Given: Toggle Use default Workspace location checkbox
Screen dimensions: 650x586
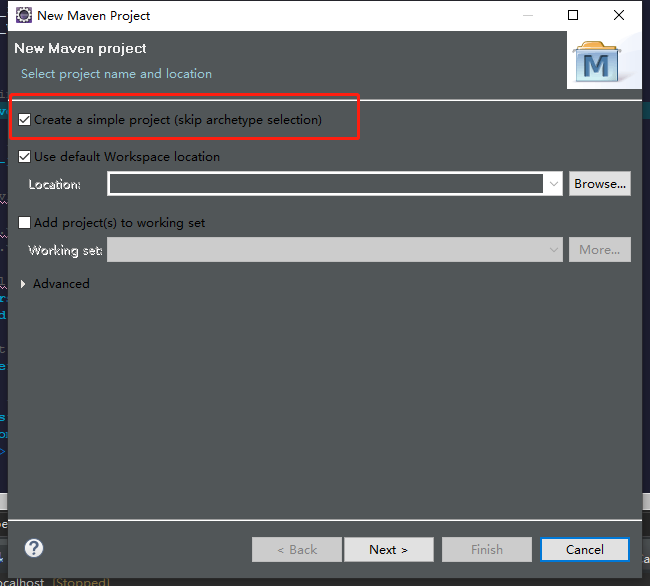Looking at the screenshot, I should coord(24,157).
